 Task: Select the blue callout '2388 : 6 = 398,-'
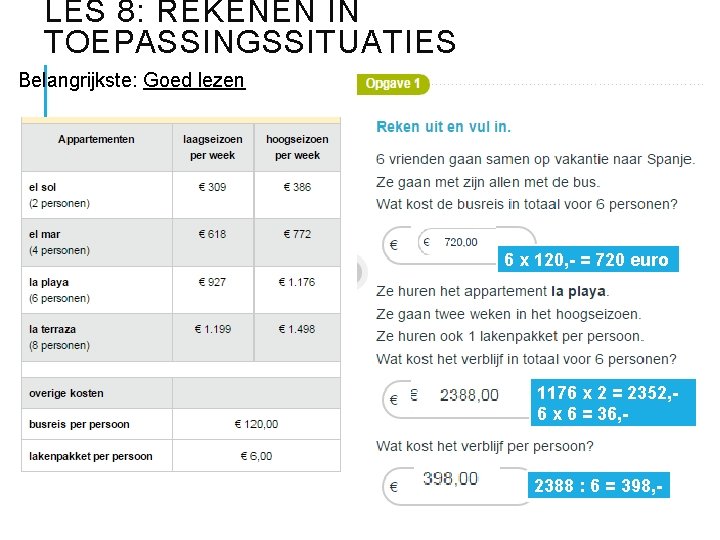click(x=597, y=486)
